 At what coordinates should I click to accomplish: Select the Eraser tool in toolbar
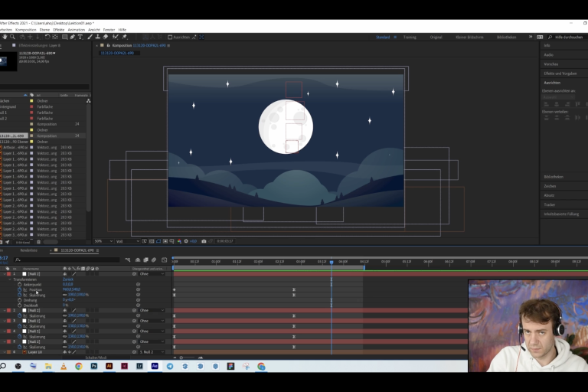pyautogui.click(x=106, y=37)
